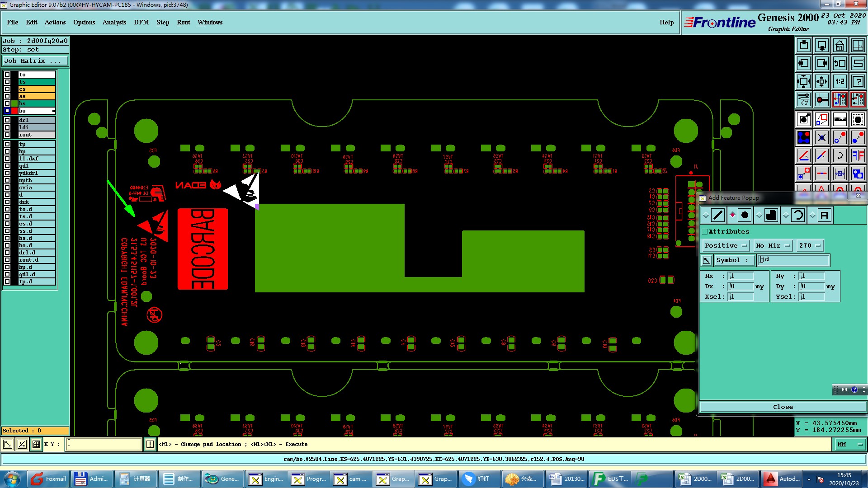Open the DFM menu
868x488 pixels.
(141, 22)
